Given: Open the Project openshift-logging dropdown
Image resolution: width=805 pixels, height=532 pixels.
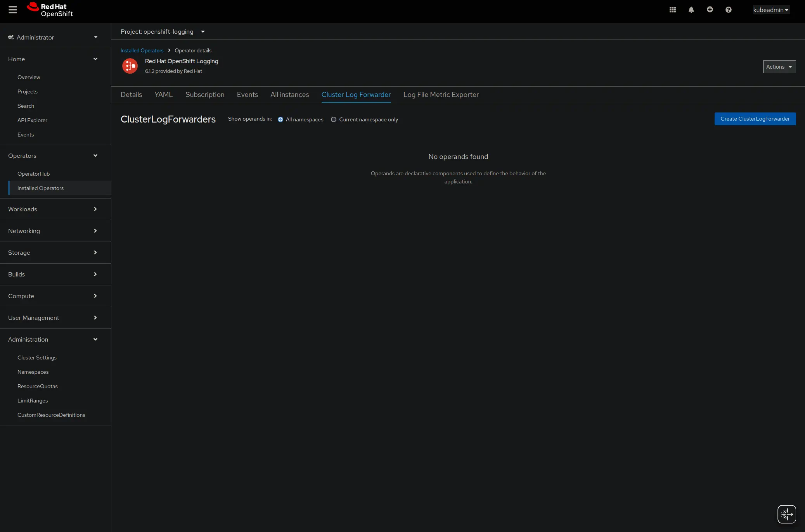Looking at the screenshot, I should pos(163,32).
